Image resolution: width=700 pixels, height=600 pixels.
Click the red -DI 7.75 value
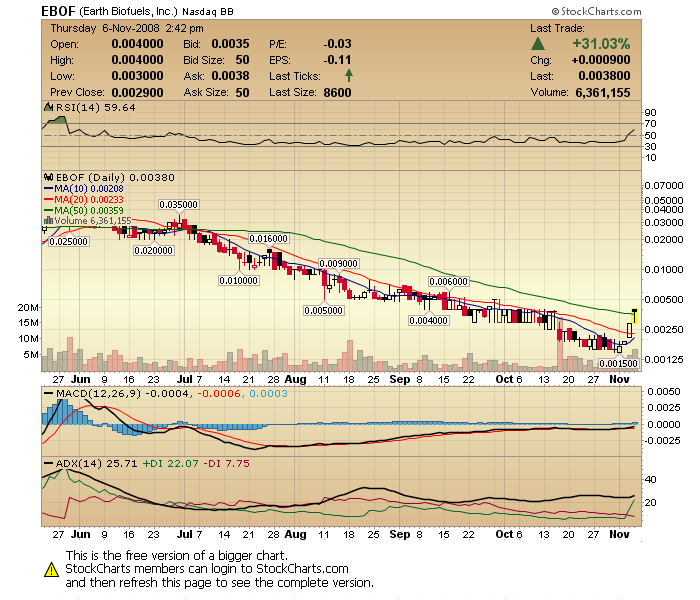pos(227,463)
